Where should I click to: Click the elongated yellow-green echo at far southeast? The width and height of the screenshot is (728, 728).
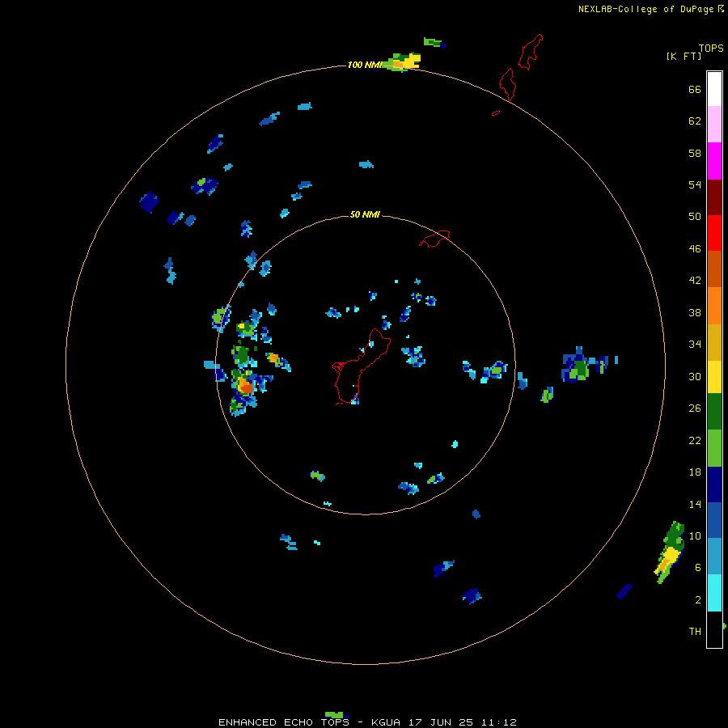click(x=670, y=552)
